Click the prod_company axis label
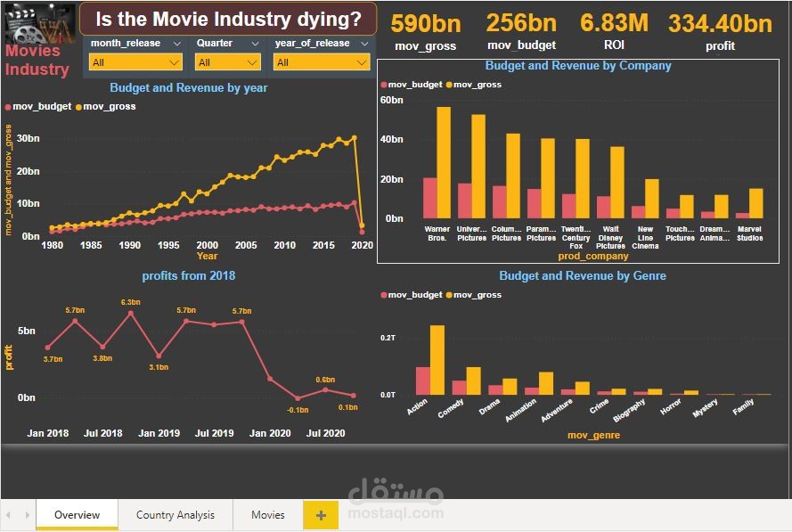 tap(593, 256)
